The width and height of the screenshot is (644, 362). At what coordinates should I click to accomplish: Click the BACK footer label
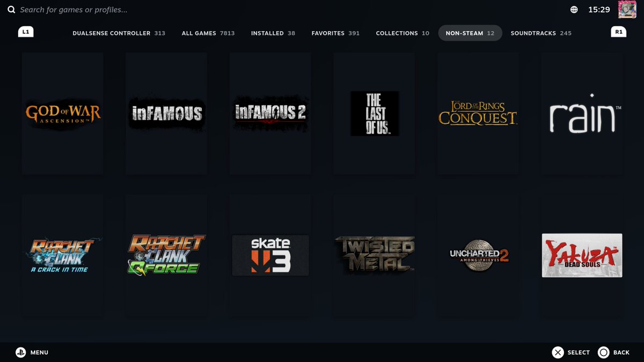[621, 352]
